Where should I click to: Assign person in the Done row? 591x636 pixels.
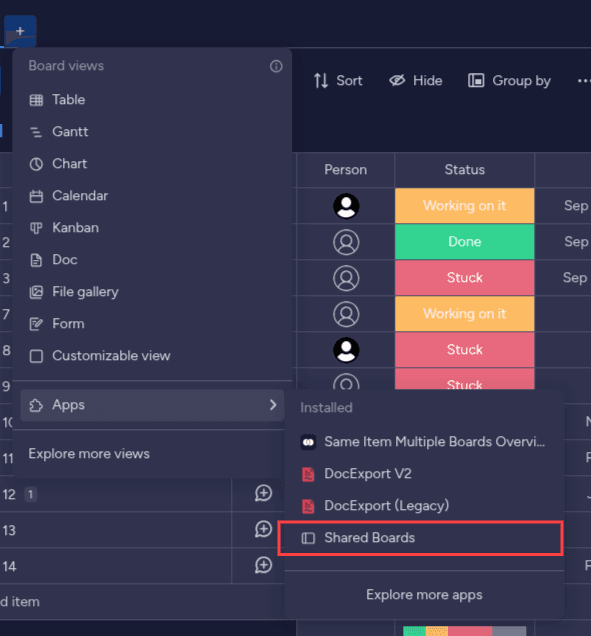coord(346,242)
